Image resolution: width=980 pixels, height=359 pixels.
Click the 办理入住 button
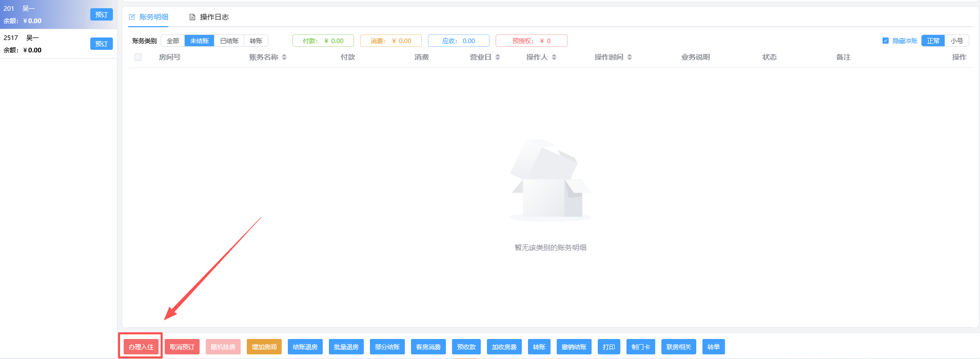tap(141, 347)
